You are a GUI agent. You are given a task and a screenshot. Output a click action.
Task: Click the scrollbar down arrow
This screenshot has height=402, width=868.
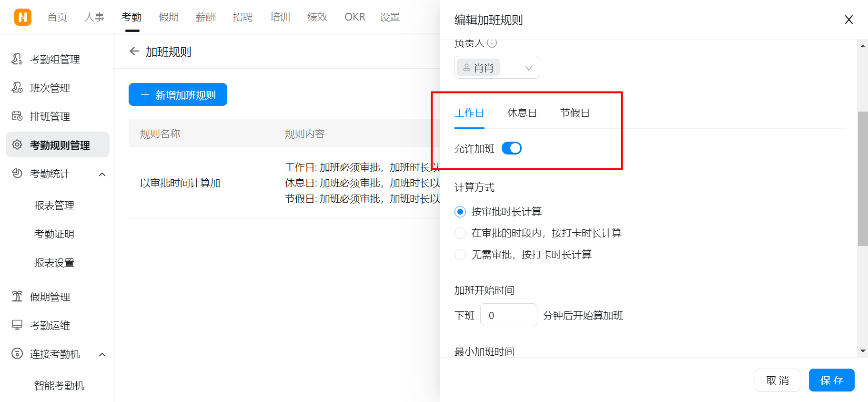click(863, 351)
